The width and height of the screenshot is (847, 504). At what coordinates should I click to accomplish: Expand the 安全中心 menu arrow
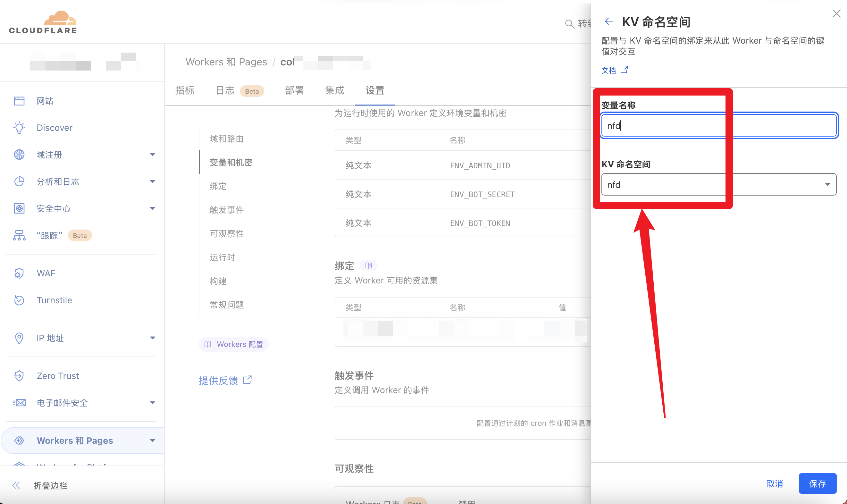[x=153, y=208]
